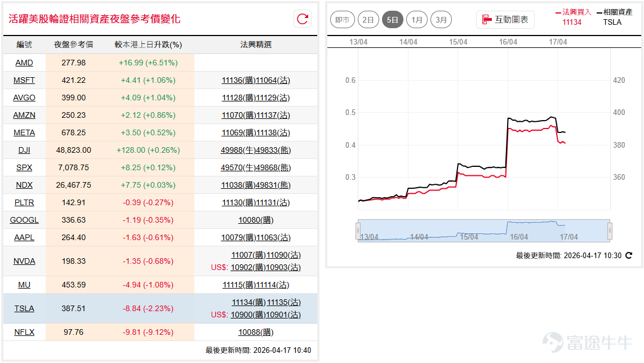The width and height of the screenshot is (644, 363).
Task: Select the 5日 chart range
Action: click(392, 20)
